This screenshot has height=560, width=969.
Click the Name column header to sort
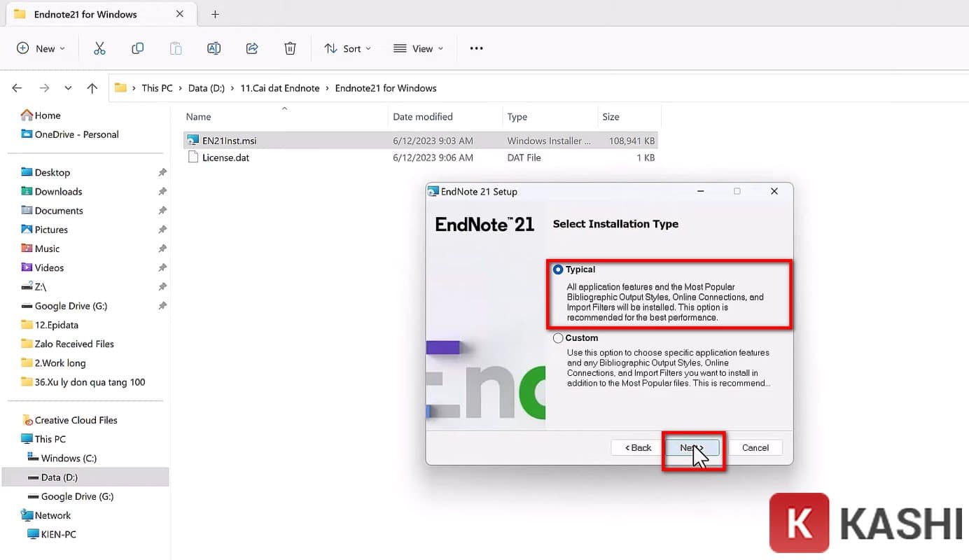point(198,116)
